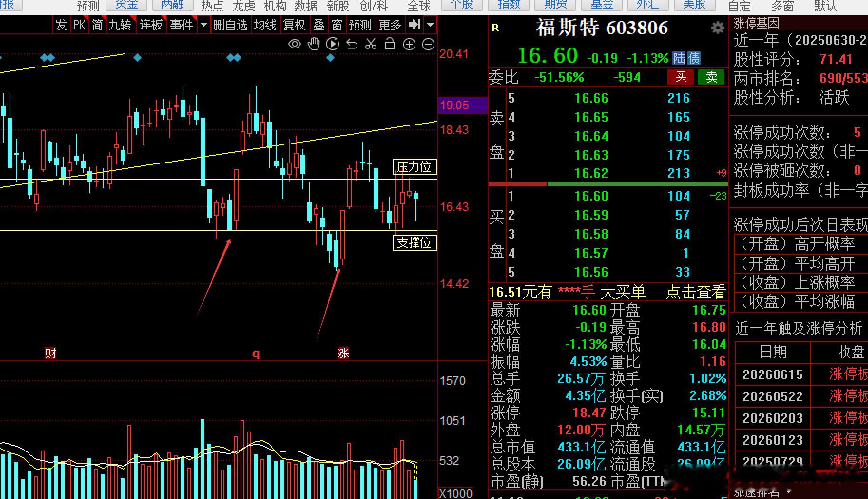Click the 债 tag beside price

tap(694, 58)
